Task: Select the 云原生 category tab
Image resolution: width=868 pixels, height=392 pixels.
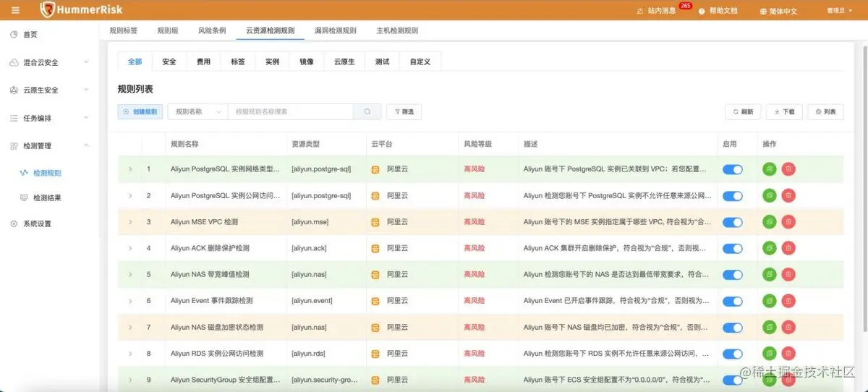Action: click(344, 61)
